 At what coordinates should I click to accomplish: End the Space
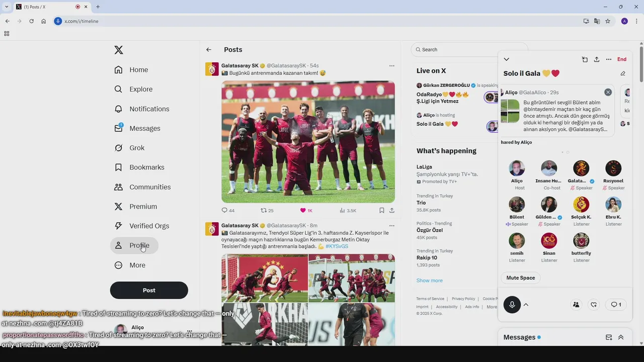[x=622, y=59]
